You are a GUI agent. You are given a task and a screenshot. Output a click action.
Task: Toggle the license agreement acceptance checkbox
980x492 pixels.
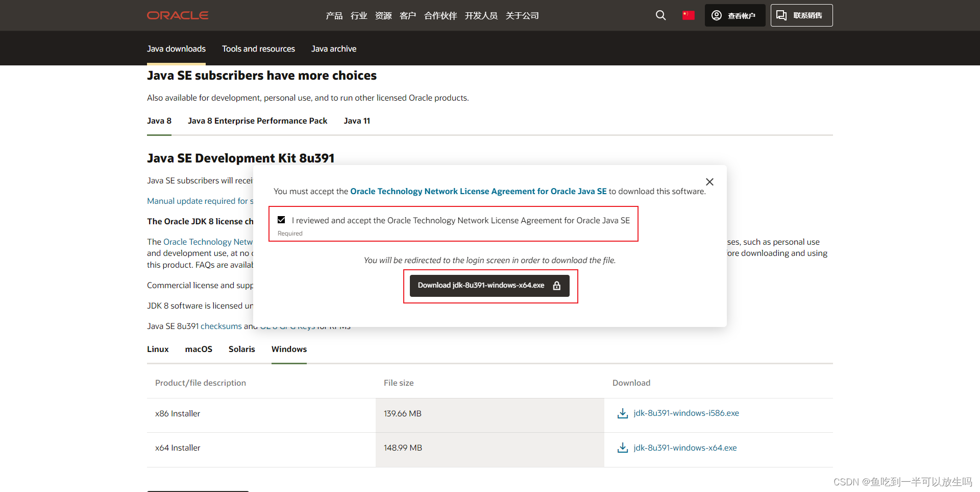(x=281, y=220)
